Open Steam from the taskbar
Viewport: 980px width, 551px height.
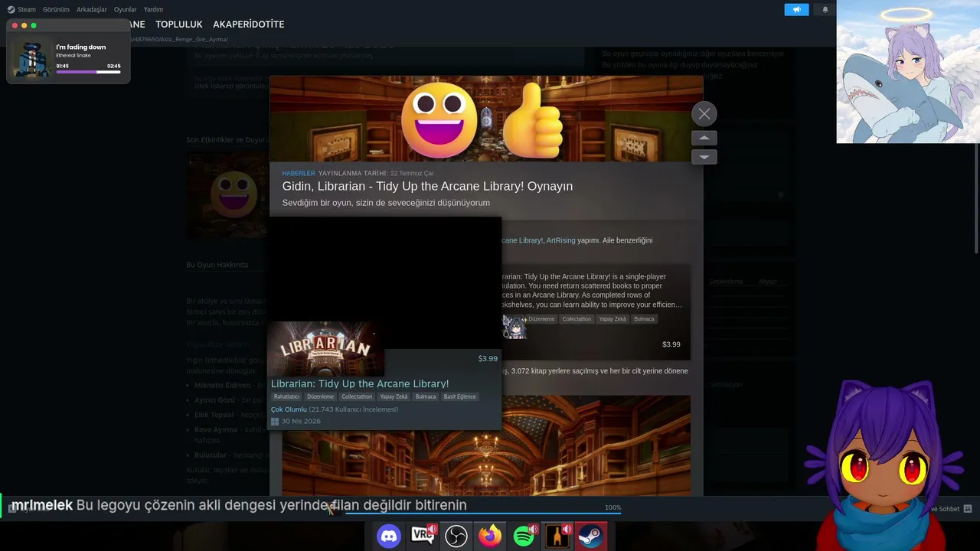(x=590, y=536)
